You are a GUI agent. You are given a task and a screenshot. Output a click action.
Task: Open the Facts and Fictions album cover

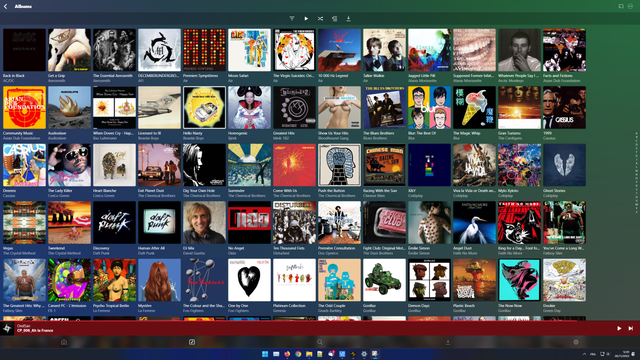click(x=564, y=50)
